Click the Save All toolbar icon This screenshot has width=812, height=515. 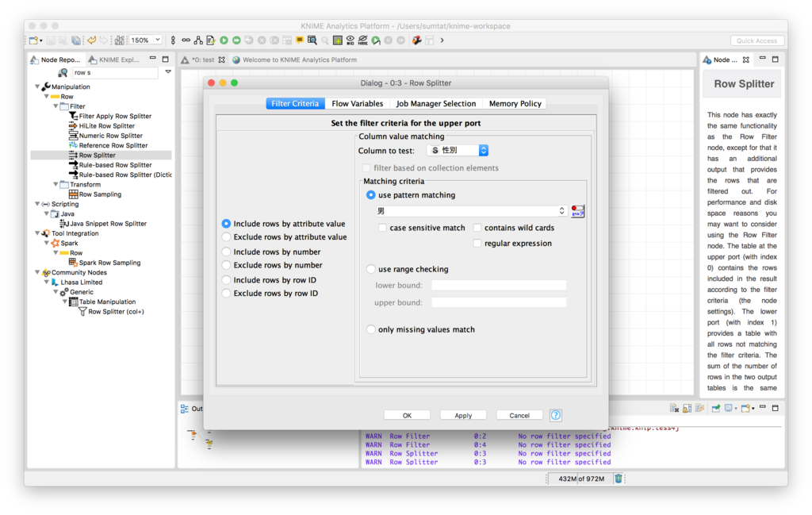tap(76, 40)
